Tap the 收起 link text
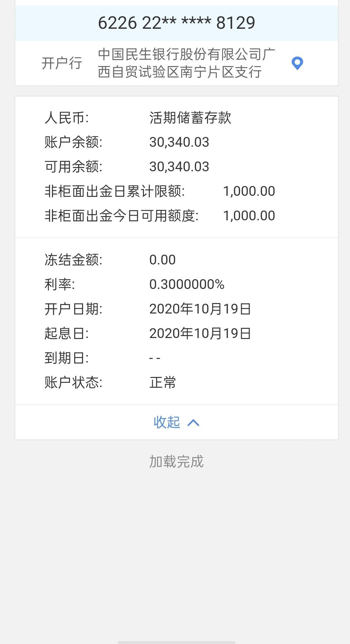The width and height of the screenshot is (350, 644). tap(167, 422)
